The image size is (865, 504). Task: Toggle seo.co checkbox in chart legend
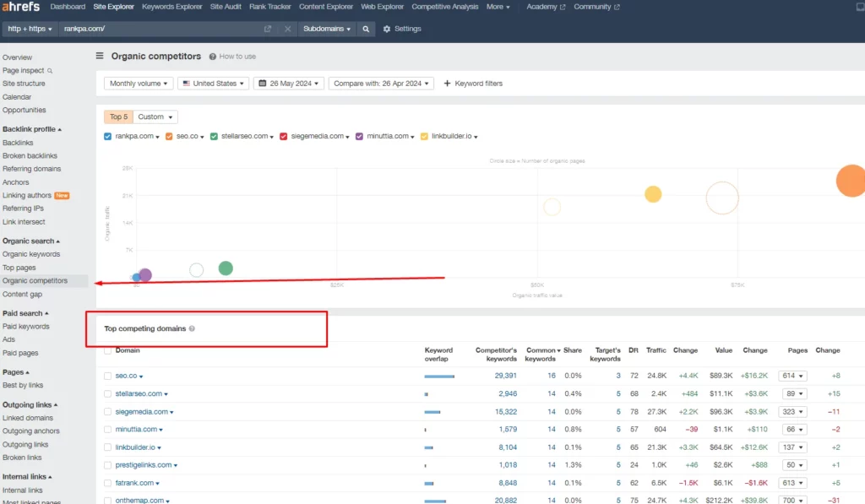point(169,136)
